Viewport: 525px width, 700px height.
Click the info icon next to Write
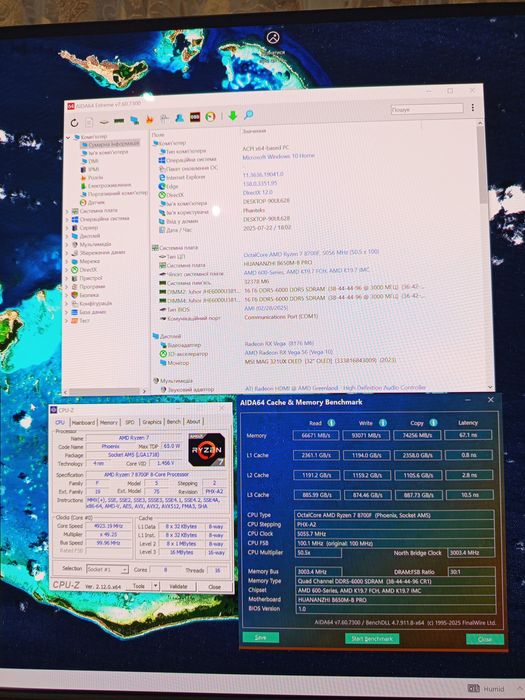click(x=383, y=422)
